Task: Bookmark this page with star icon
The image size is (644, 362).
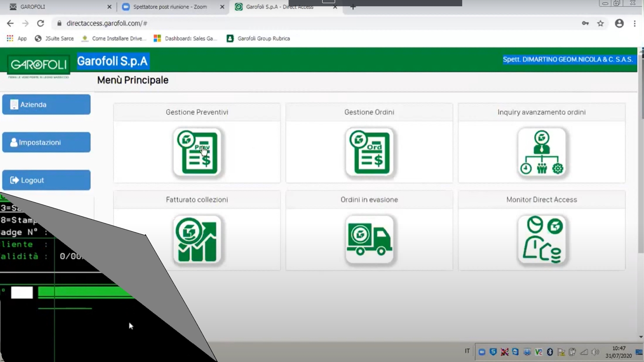Action: click(601, 23)
